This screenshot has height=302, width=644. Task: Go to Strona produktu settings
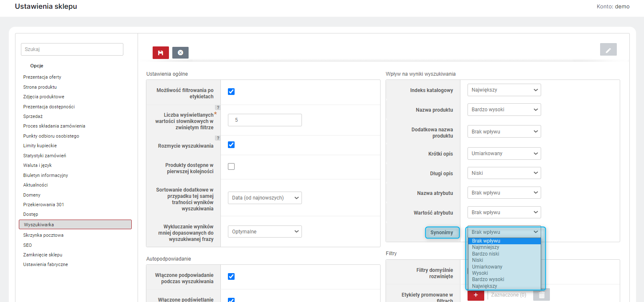click(x=40, y=87)
